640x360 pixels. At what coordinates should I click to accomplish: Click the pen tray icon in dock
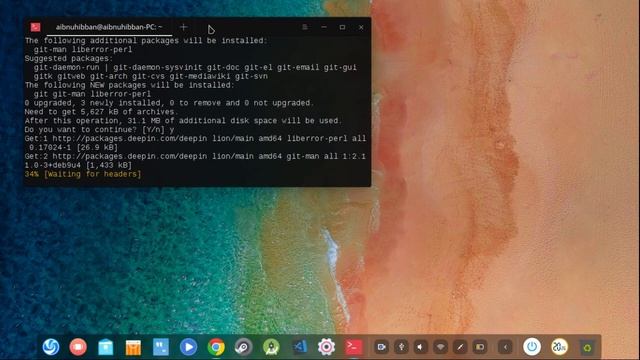(x=460, y=347)
